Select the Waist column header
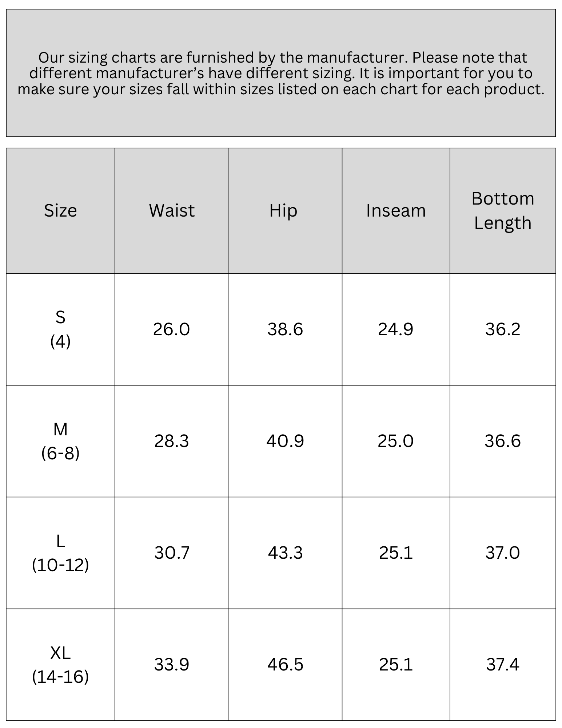The width and height of the screenshot is (562, 728). (x=172, y=210)
